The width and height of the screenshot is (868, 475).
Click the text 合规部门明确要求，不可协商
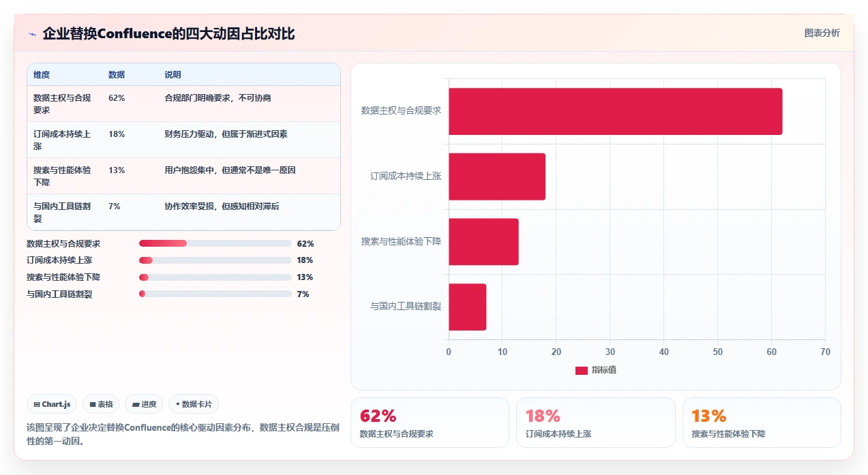click(218, 98)
